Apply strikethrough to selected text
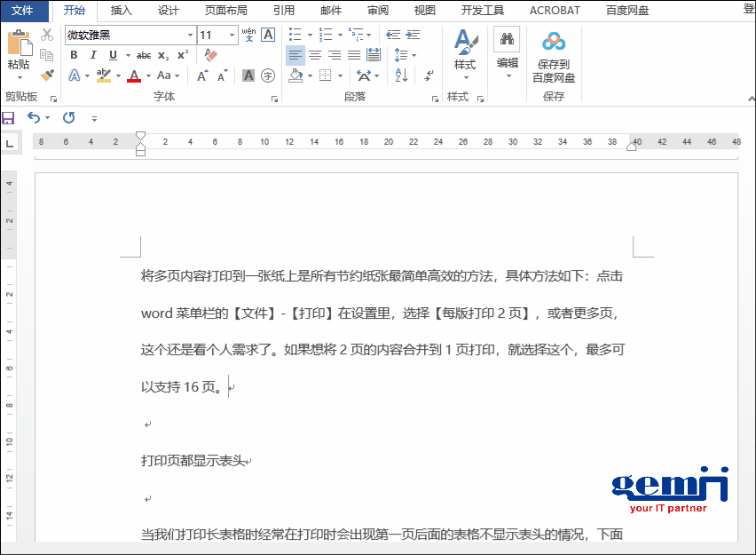Image resolution: width=756 pixels, height=555 pixels. (x=143, y=54)
